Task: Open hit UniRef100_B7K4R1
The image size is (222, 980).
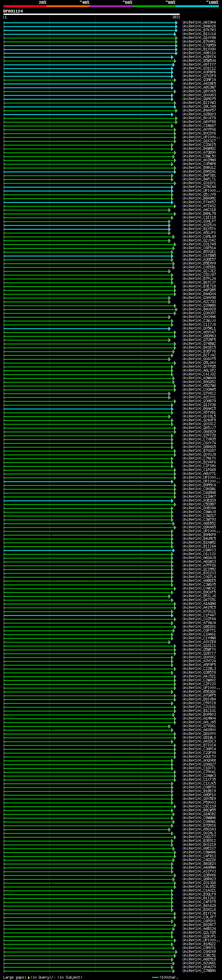Action: 199,41
